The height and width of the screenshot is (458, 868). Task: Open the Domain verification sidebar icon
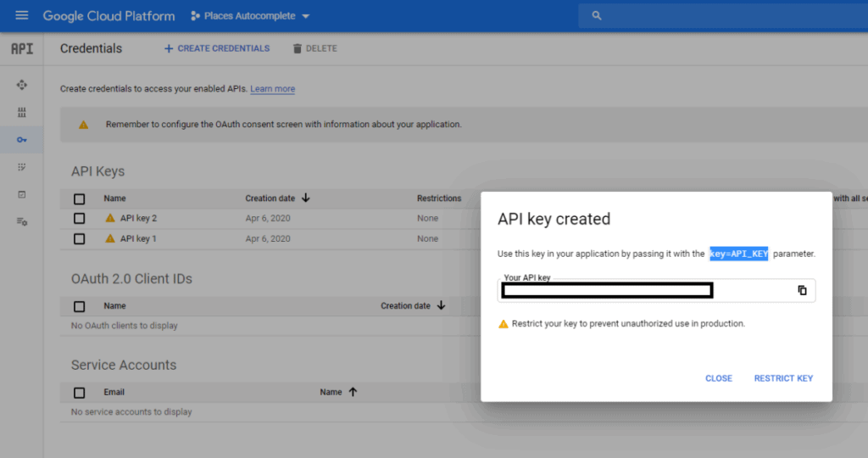pyautogui.click(x=22, y=194)
